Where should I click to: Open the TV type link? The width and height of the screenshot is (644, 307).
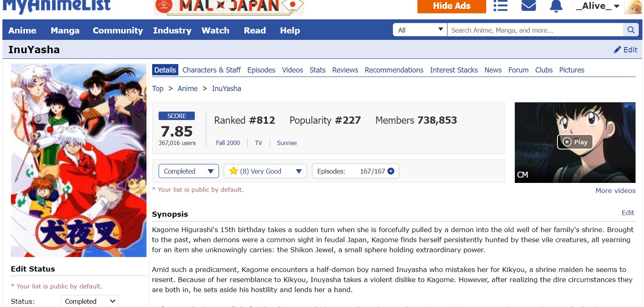coord(258,143)
